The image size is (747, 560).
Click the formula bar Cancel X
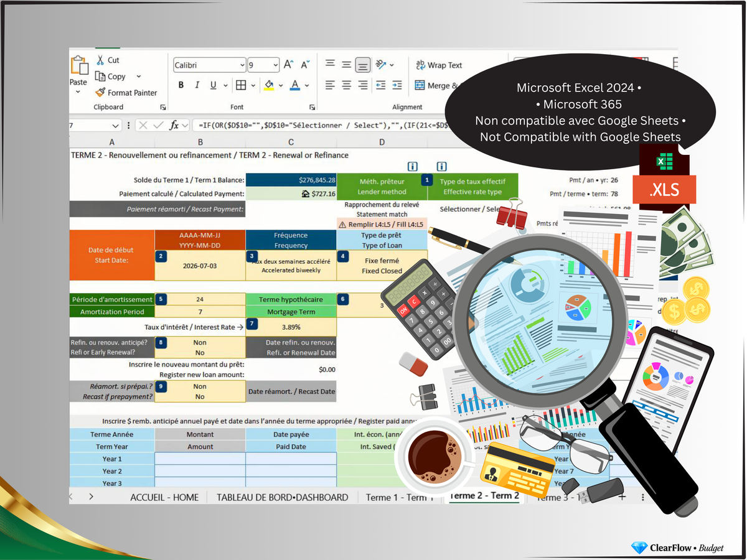143,125
